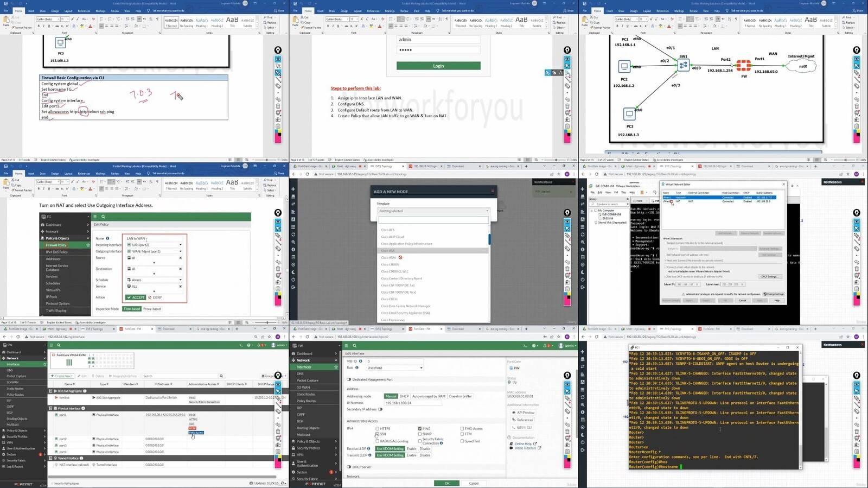
Task: Click the SW1 switch icon in the network diagram
Action: pyautogui.click(x=683, y=65)
